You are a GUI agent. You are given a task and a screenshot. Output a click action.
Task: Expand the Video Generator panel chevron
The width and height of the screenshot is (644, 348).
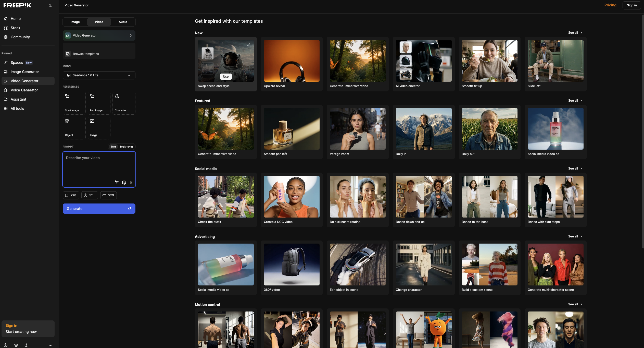131,35
